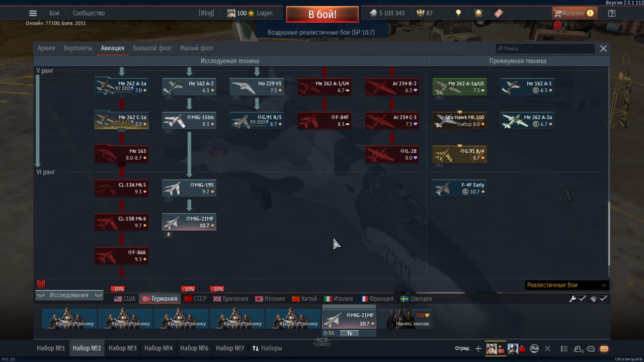This screenshot has height=362, width=644.
Task: Select the Ho 229 V3 aircraft card
Action: [x=257, y=86]
